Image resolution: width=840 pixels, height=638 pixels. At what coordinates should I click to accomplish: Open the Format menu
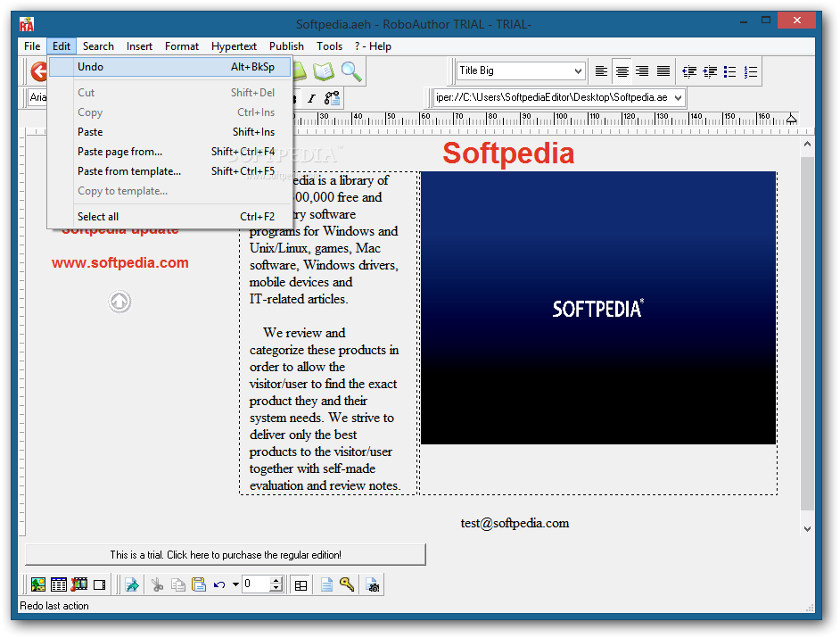click(182, 46)
